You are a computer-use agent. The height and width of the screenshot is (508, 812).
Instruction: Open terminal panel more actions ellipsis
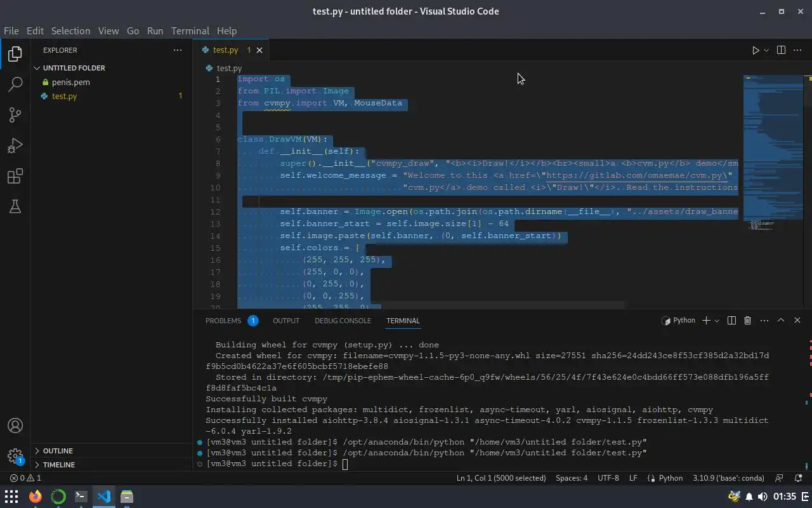coord(764,321)
